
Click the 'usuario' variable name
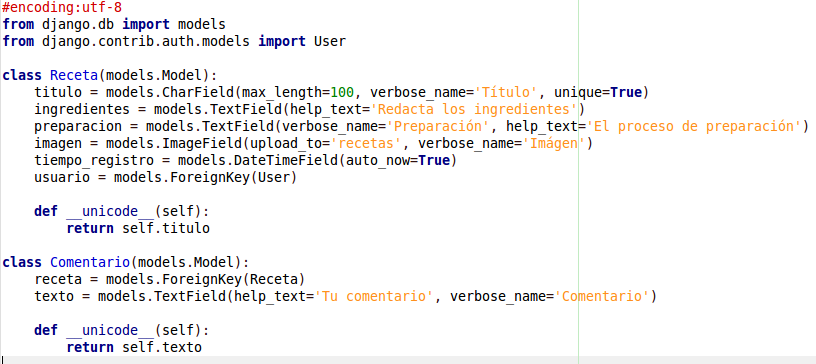point(62,178)
